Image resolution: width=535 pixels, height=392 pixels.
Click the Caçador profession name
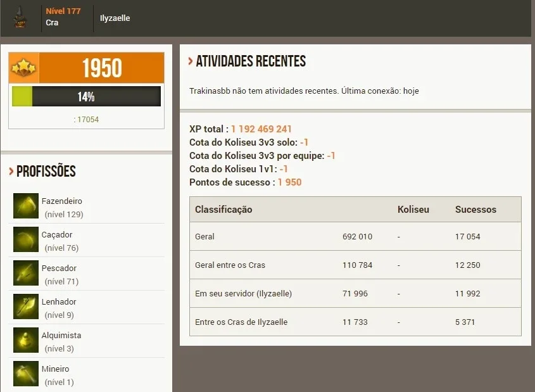(57, 235)
